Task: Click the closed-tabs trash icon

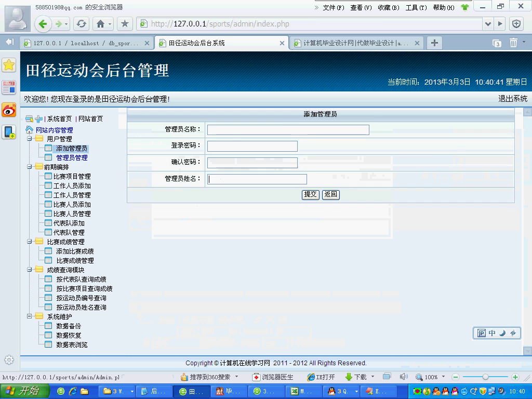Action: pos(513,43)
